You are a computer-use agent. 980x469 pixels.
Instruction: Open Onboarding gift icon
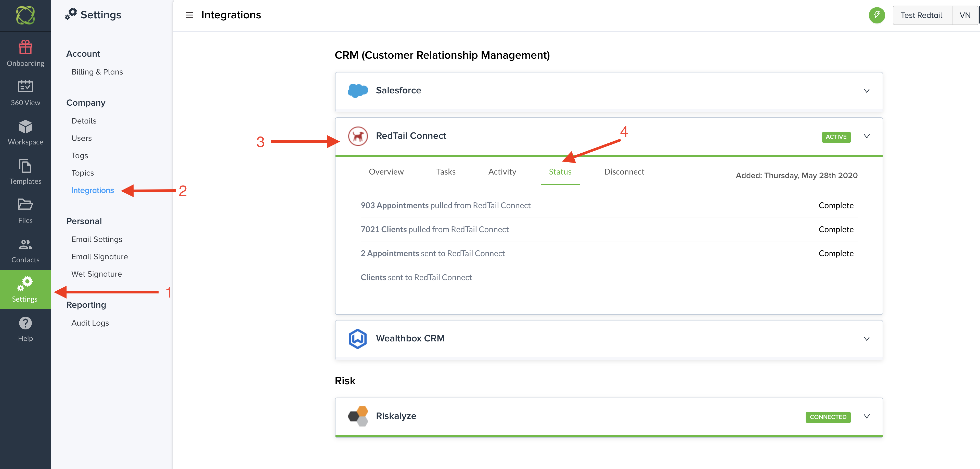coord(25,47)
